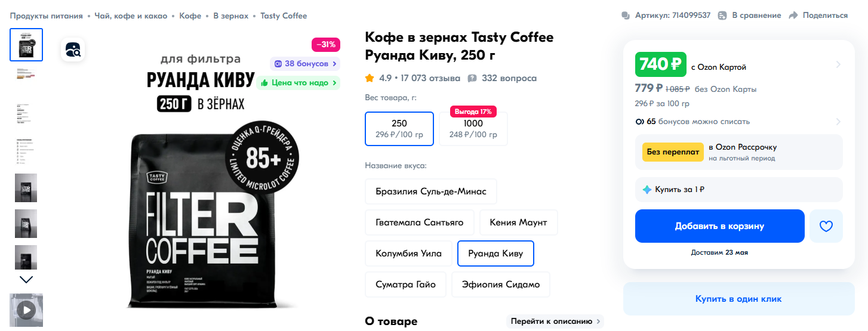Click the share arrow icon
The height and width of the screenshot is (331, 868).
[793, 16]
